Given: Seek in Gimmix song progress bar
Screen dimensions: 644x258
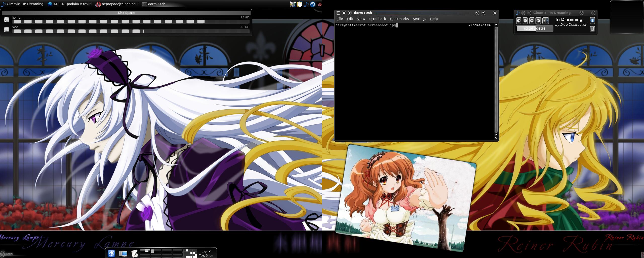Looking at the screenshot, I should pyautogui.click(x=535, y=29).
